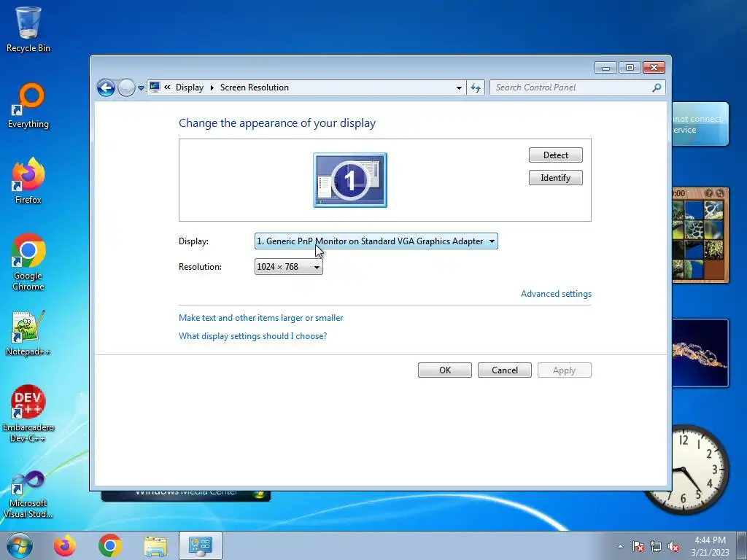The height and width of the screenshot is (560, 747).
Task: Click the search magnifier icon
Action: pos(657,87)
